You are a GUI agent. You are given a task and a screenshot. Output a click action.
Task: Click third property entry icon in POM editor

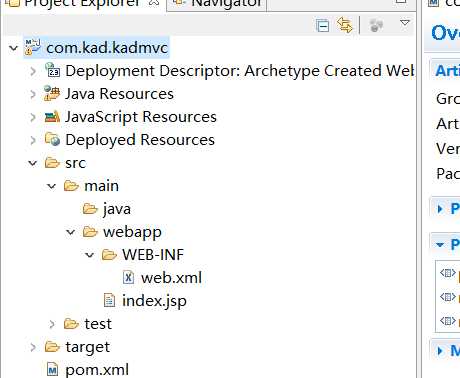447,321
